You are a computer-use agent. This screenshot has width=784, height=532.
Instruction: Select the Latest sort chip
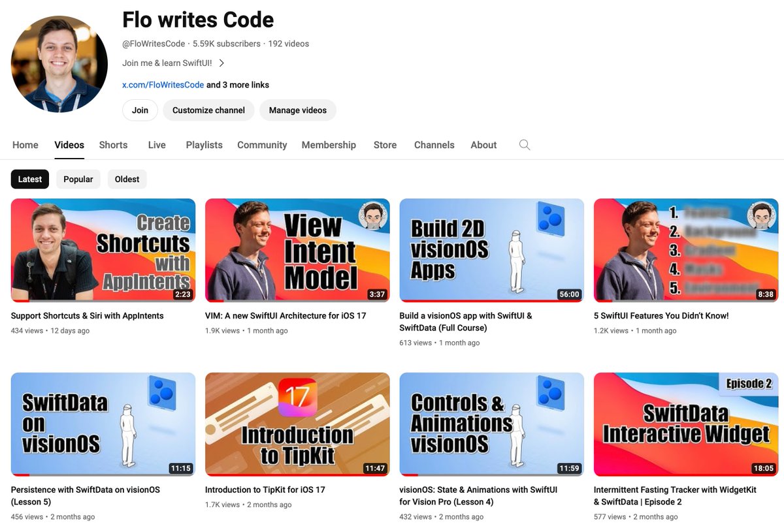(x=30, y=180)
